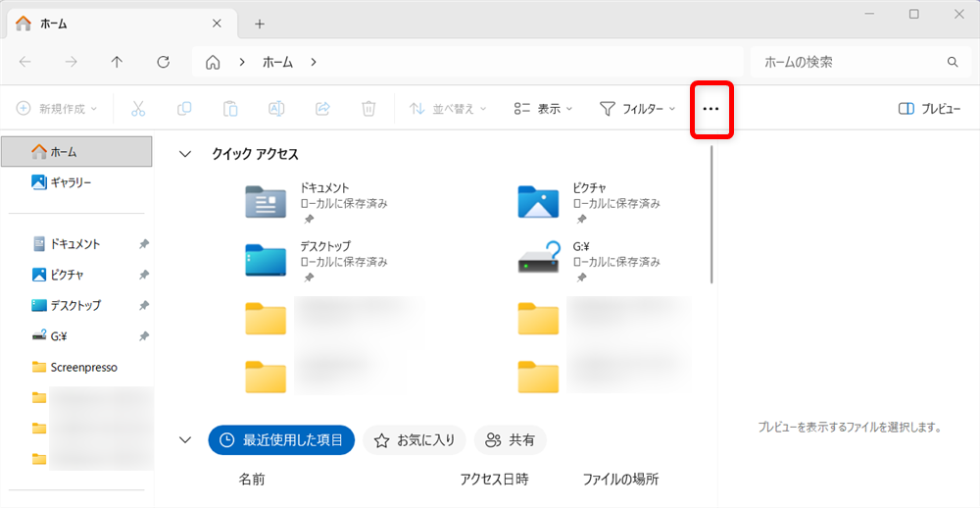Collapse the recent items section chevron
Screen dimensions: 980x508
click(185, 439)
